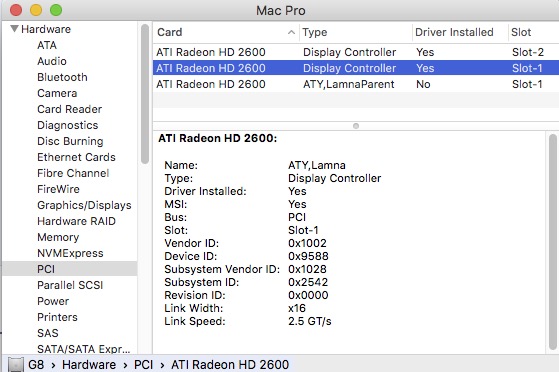Select SAS in the sidebar
This screenshot has height=372, width=559.
coord(47,333)
